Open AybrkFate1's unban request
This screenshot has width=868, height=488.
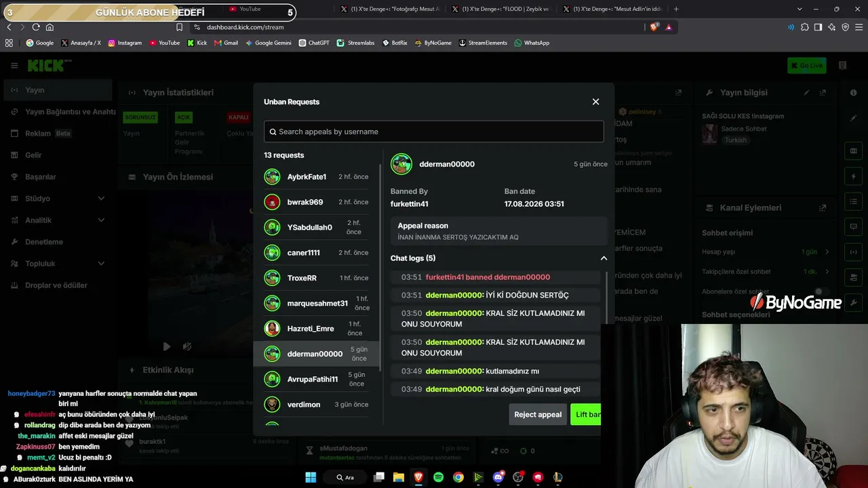tap(316, 177)
